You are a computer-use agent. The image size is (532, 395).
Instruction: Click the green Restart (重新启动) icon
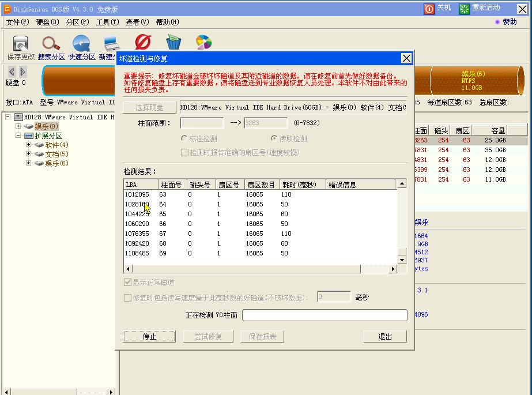tap(464, 9)
